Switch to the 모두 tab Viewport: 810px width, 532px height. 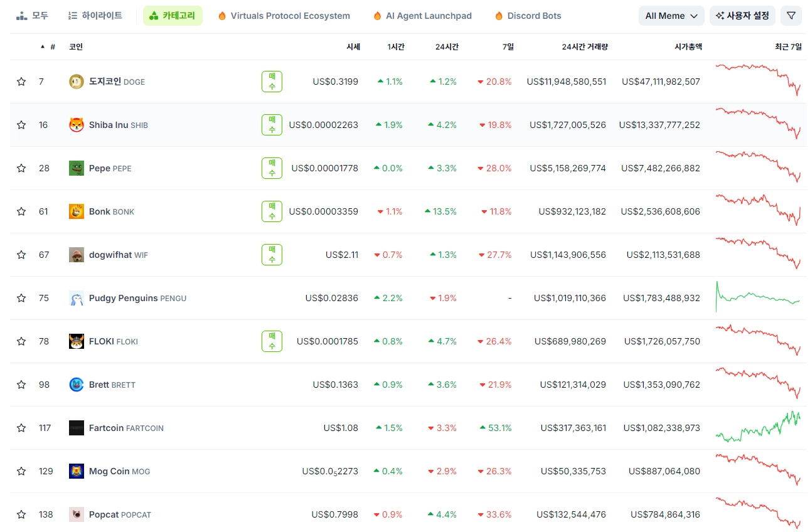[32, 16]
